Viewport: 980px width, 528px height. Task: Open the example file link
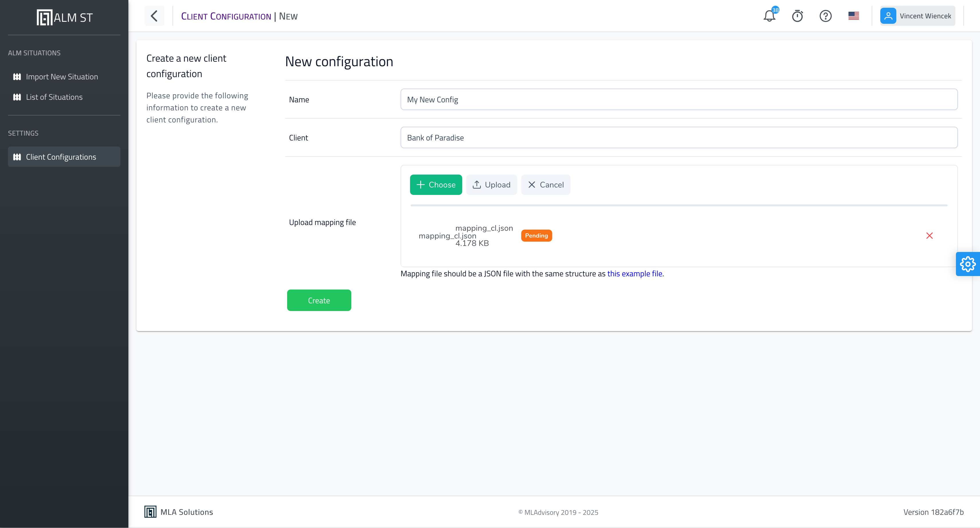tap(635, 274)
